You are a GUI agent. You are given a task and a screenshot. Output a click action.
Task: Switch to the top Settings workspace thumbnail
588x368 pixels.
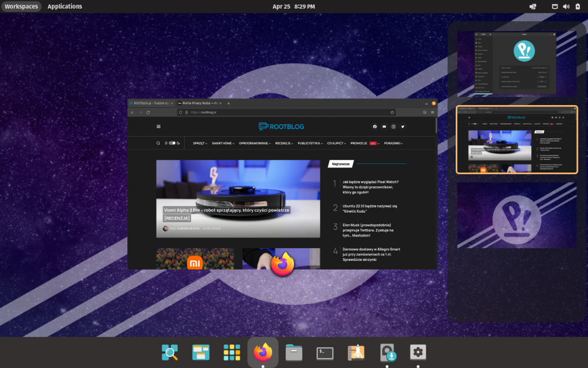(517, 63)
